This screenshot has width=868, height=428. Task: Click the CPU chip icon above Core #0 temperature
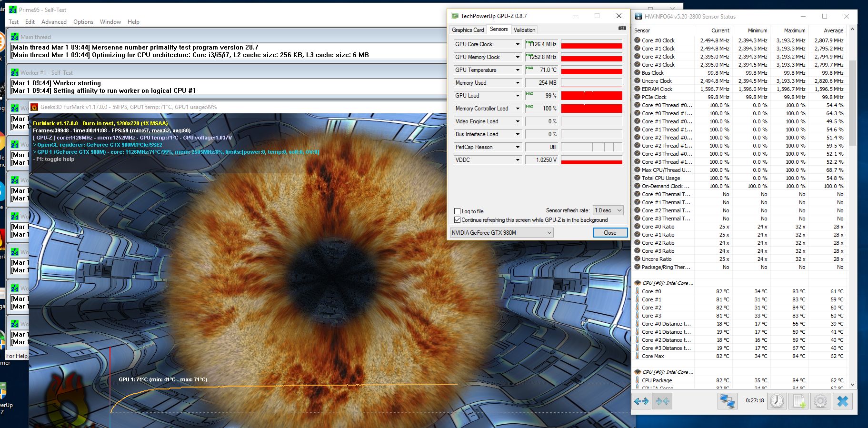tap(638, 283)
